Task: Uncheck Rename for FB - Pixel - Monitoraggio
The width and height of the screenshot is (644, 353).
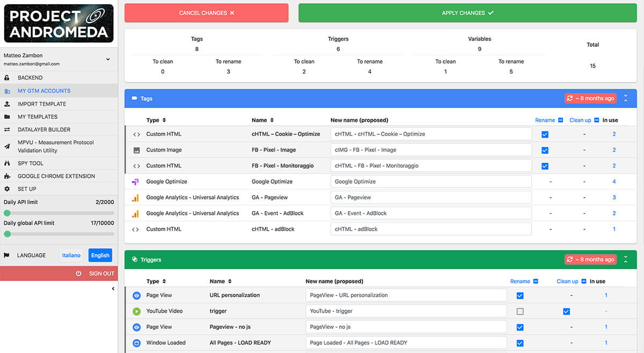Action: (545, 166)
